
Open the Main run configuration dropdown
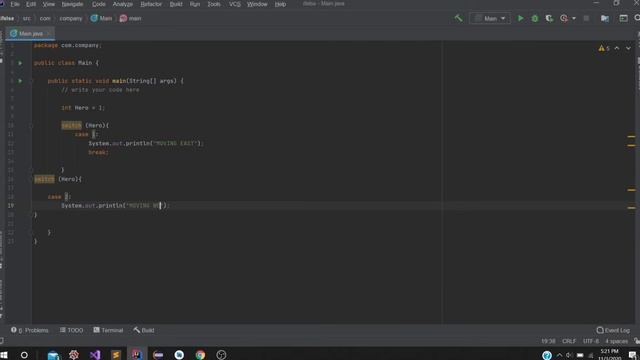tap(490, 18)
